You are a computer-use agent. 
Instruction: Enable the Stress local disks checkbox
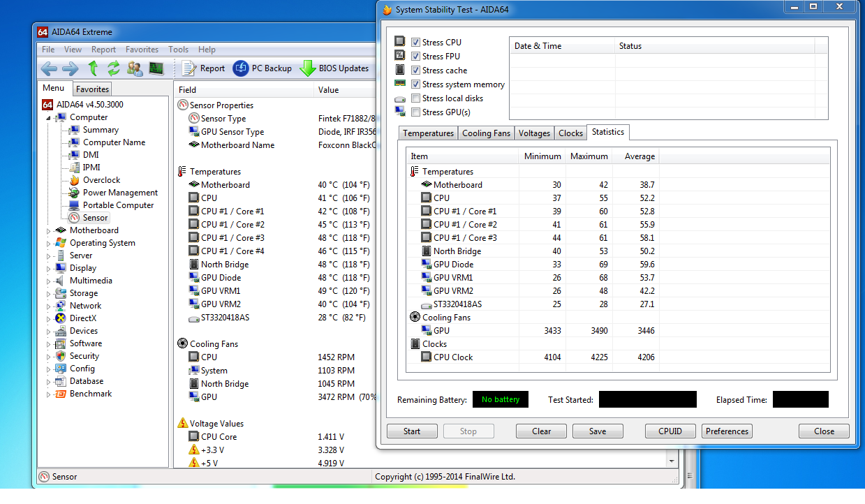coord(416,98)
